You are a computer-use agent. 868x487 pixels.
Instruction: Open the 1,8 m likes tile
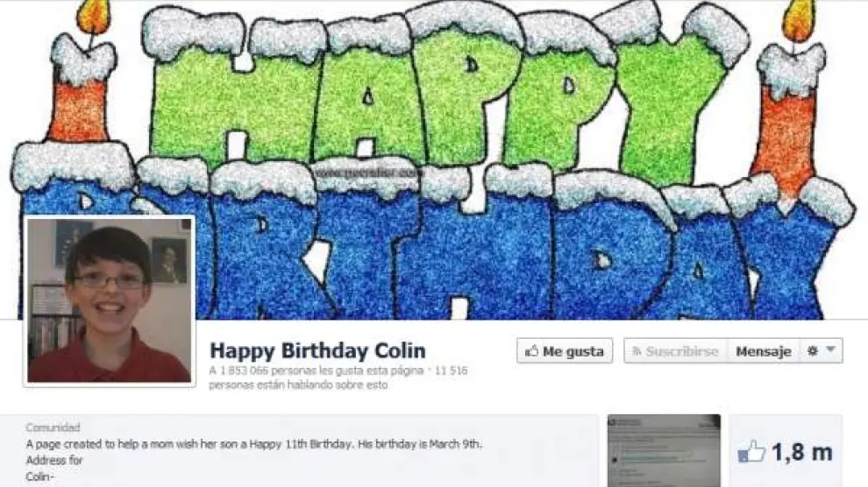click(x=786, y=450)
